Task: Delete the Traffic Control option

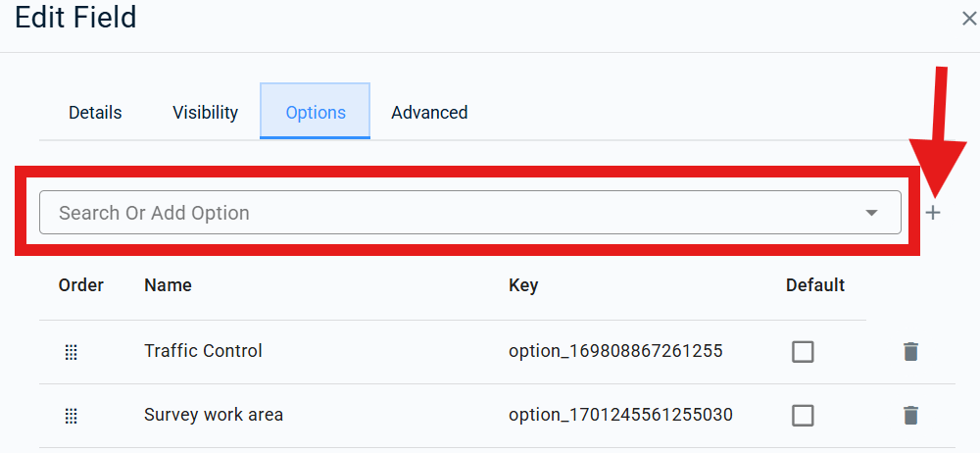Action: [910, 351]
